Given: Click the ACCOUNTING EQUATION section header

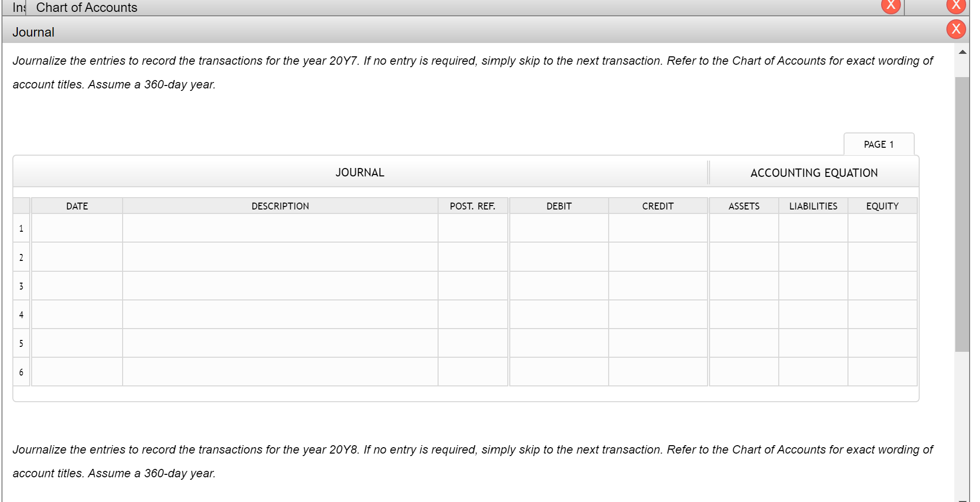Looking at the screenshot, I should click(814, 172).
